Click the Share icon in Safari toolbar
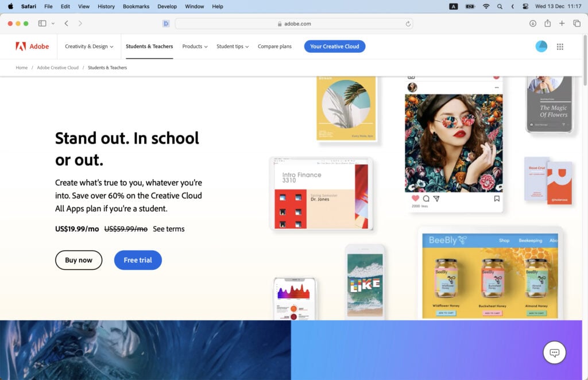 (547, 24)
